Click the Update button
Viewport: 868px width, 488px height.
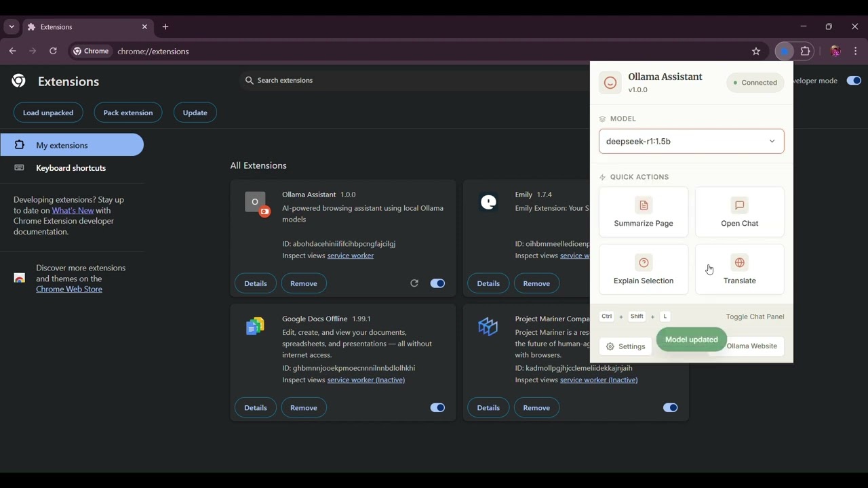195,113
